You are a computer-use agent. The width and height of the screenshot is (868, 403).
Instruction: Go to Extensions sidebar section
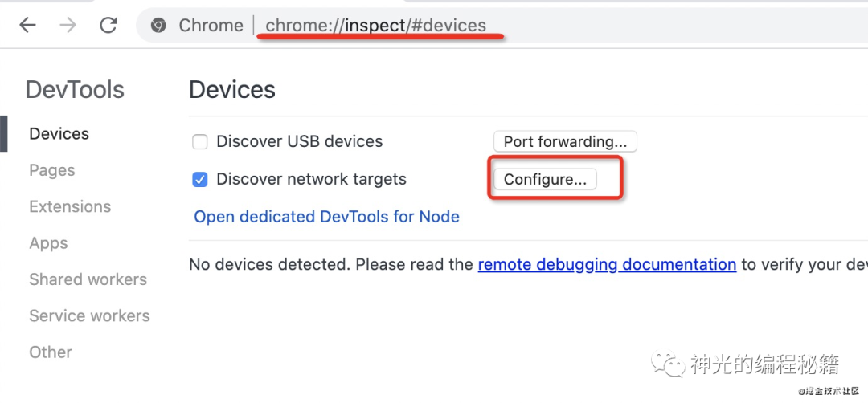point(70,207)
